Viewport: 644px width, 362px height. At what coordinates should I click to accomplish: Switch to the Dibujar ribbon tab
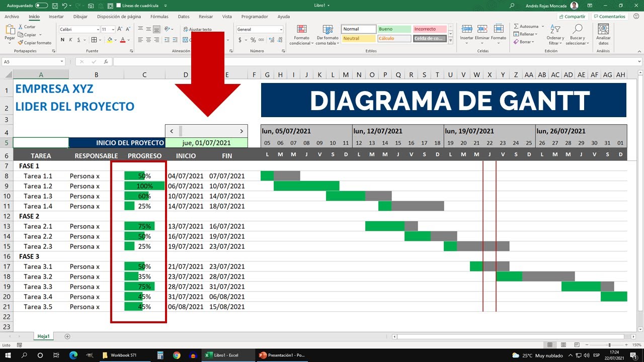80,17
